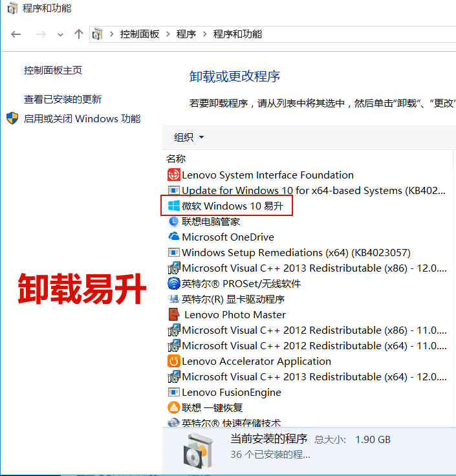Click the shield icon beside Windows 功能
This screenshot has width=456, height=476.
pyautogui.click(x=12, y=118)
